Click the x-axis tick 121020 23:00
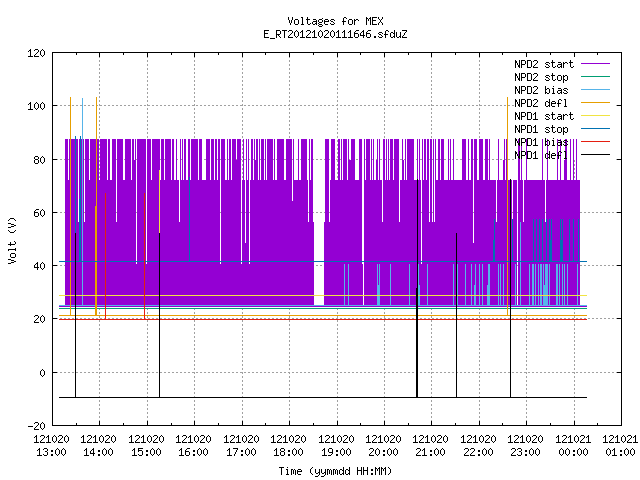This screenshot has height=480, width=640. tap(525, 446)
